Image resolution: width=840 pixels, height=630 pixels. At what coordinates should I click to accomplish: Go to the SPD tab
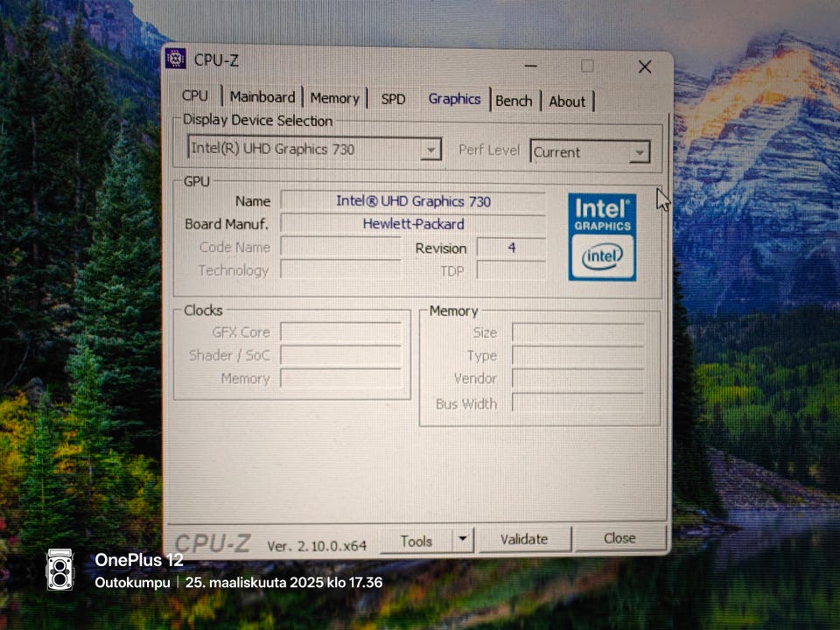tap(393, 99)
